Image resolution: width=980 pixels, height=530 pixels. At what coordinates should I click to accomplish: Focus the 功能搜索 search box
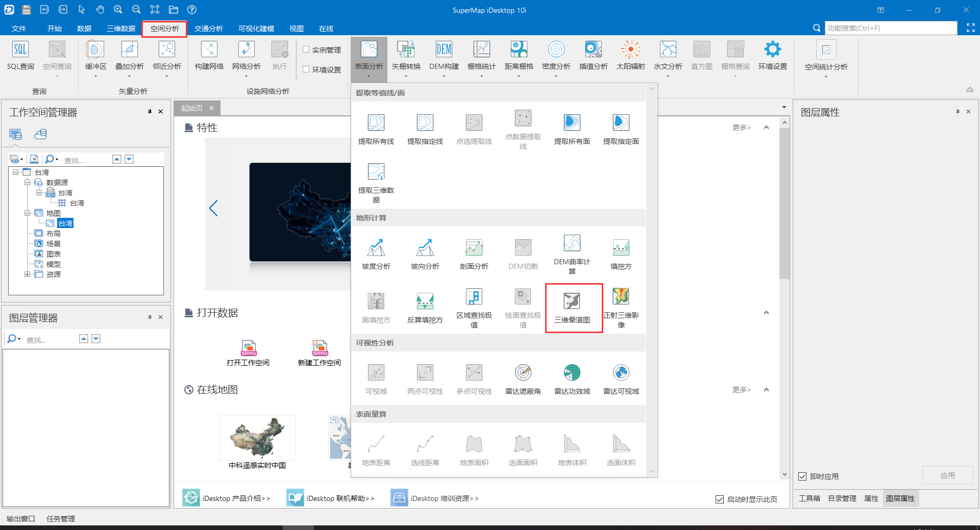tap(891, 28)
